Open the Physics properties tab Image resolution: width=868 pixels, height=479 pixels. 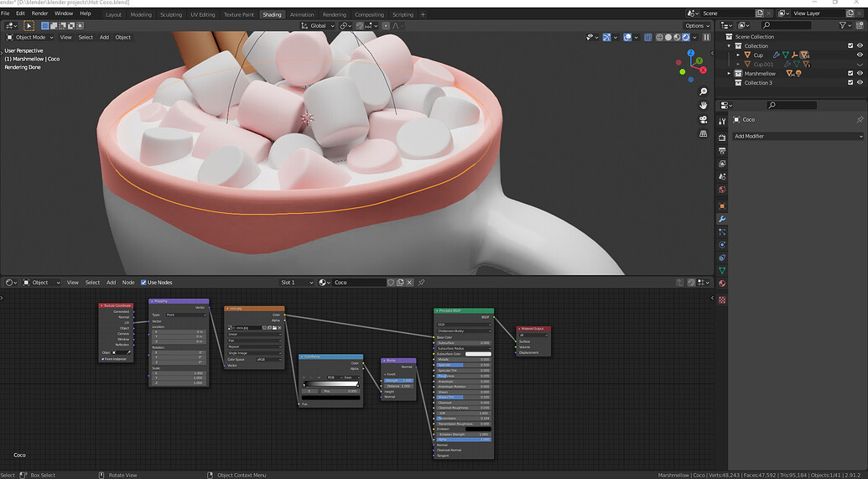(722, 245)
